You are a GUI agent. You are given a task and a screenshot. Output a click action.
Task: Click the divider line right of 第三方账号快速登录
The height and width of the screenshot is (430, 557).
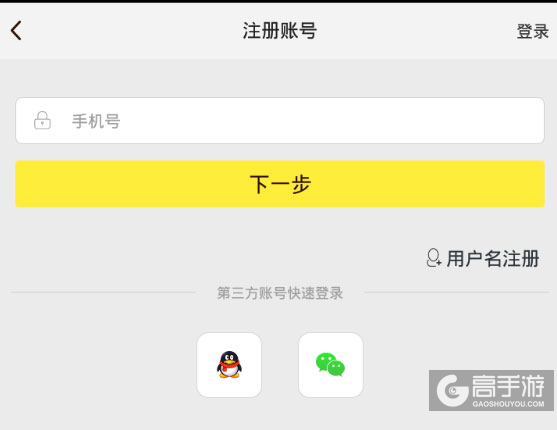tap(457, 293)
